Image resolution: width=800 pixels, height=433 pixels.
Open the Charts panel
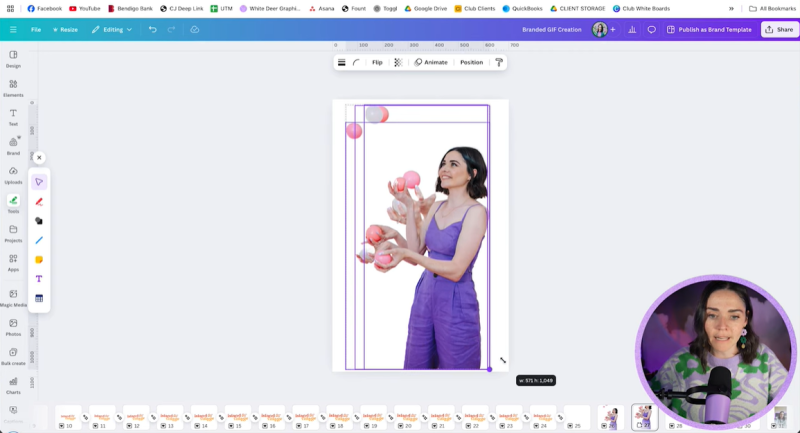coord(13,385)
